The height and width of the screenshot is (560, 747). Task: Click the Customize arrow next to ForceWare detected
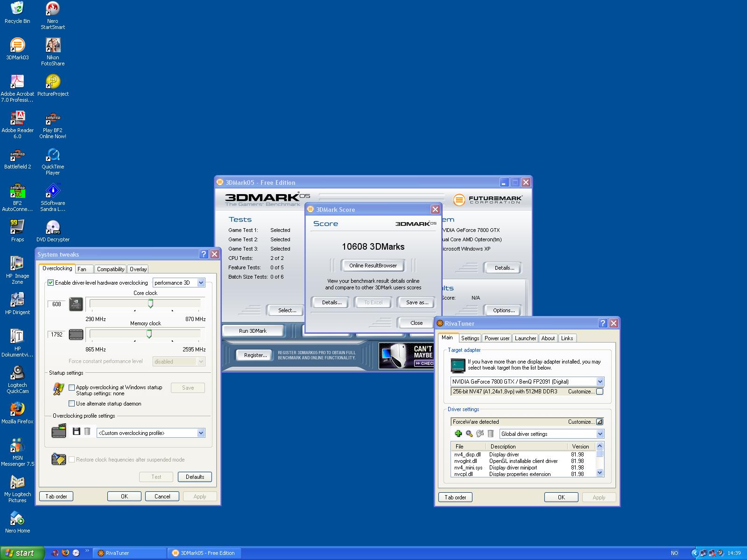599,422
